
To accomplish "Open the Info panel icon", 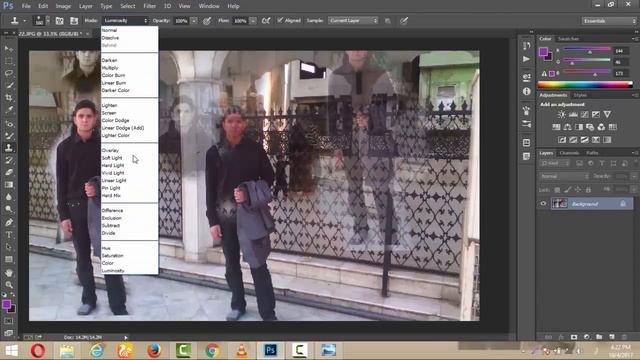I will [527, 91].
